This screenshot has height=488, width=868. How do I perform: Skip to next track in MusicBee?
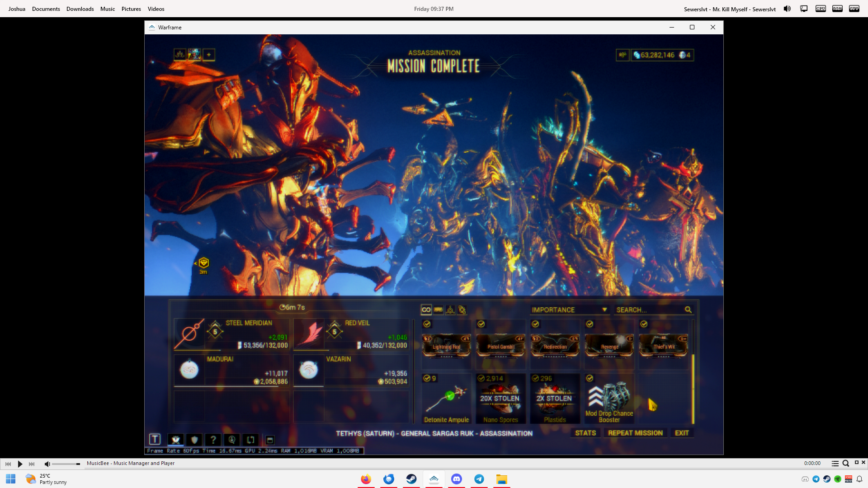pyautogui.click(x=32, y=464)
